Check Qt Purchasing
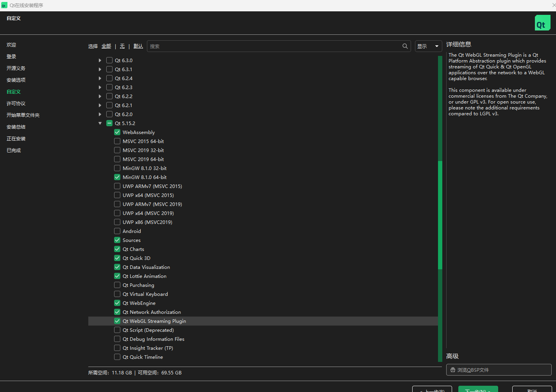Screen dimensions: 556x392 coord(117,285)
